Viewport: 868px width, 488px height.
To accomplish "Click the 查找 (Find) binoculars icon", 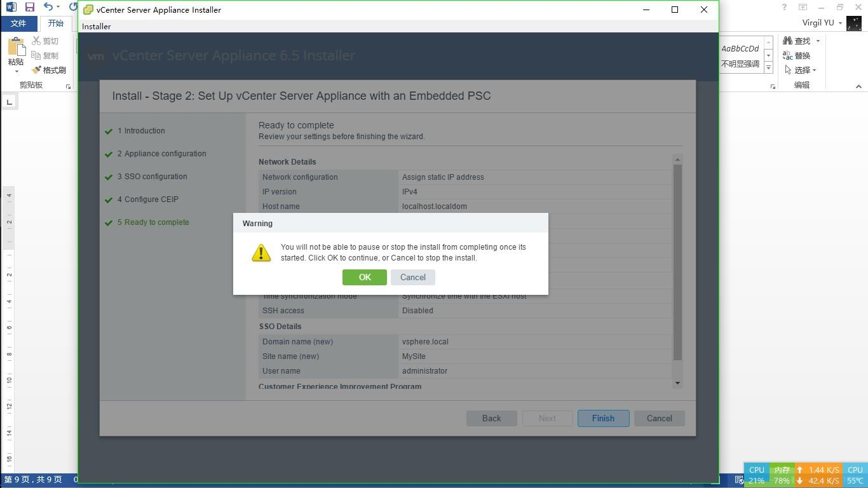I will 787,41.
